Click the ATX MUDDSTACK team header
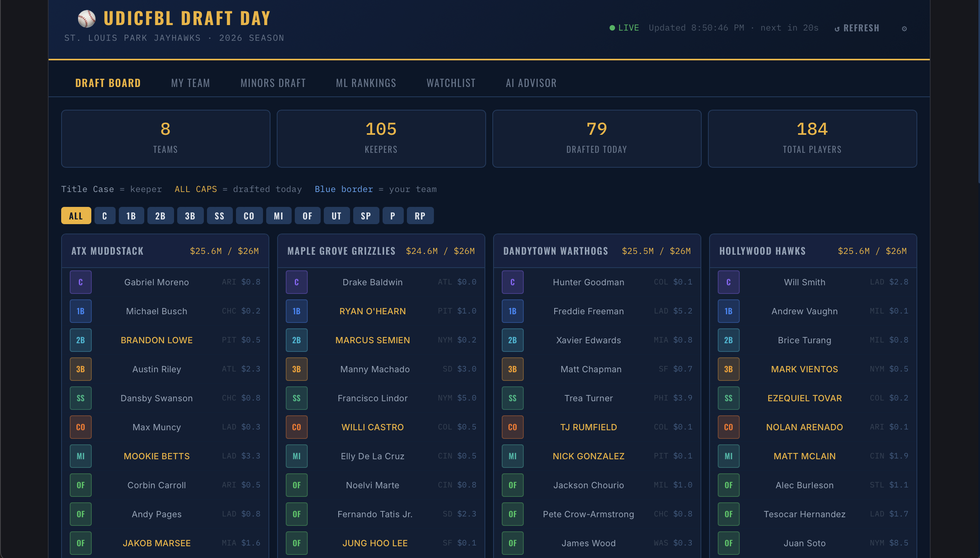 tap(165, 251)
